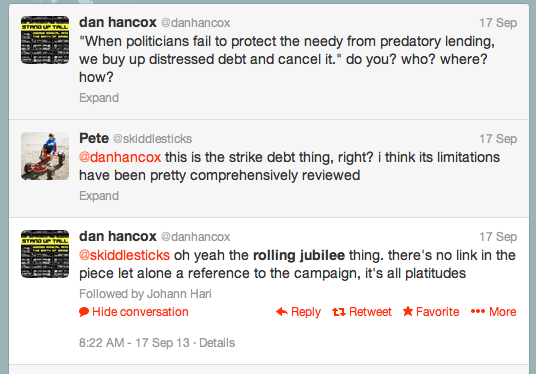
Task: Open the @danhancox handle in first tweet header
Action: coord(196,23)
